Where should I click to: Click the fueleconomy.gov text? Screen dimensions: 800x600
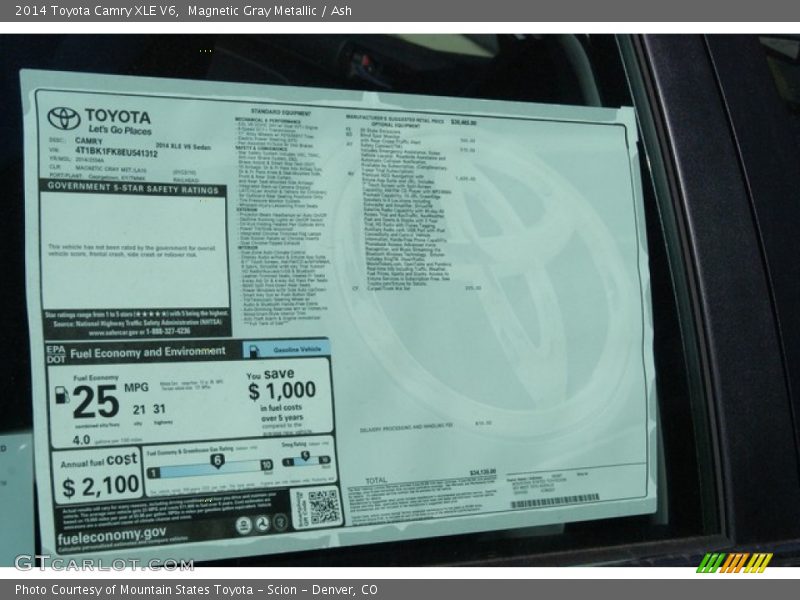coord(112,536)
